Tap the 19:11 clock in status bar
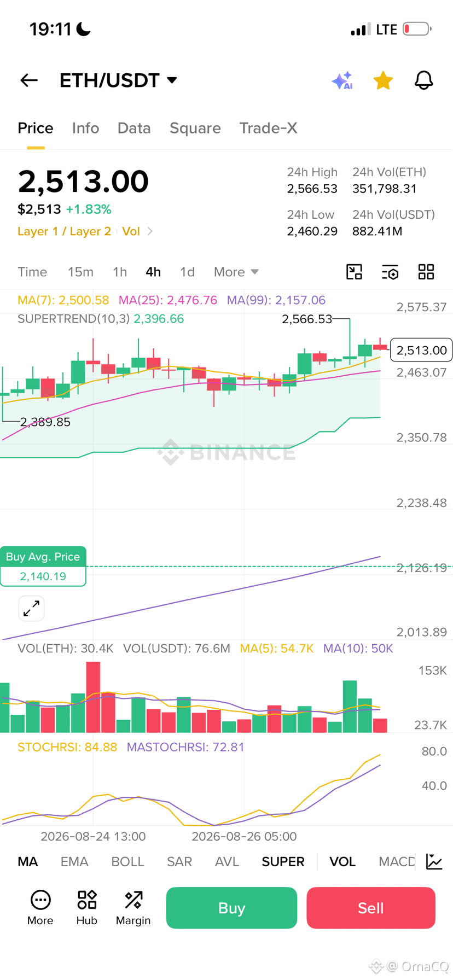Image resolution: width=453 pixels, height=980 pixels. pos(50,29)
